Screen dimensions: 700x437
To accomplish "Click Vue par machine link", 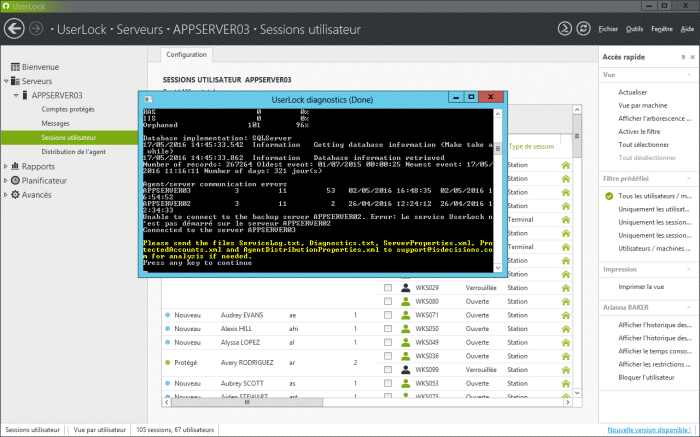I will coord(643,105).
